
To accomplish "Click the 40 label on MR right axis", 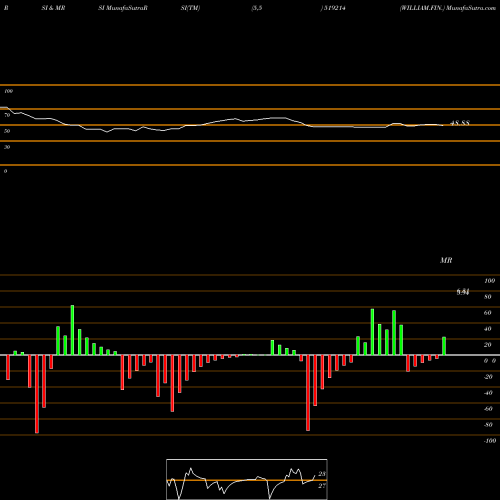I will pos(488,329).
